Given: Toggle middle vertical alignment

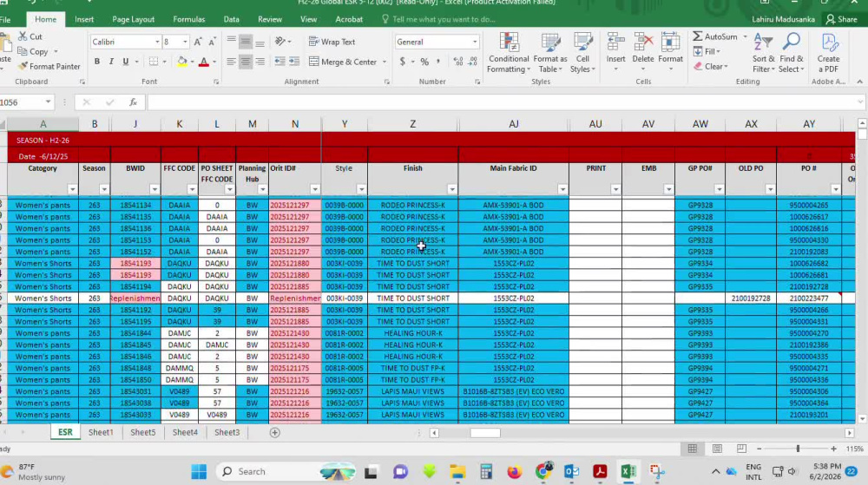Looking at the screenshot, I should coord(246,42).
